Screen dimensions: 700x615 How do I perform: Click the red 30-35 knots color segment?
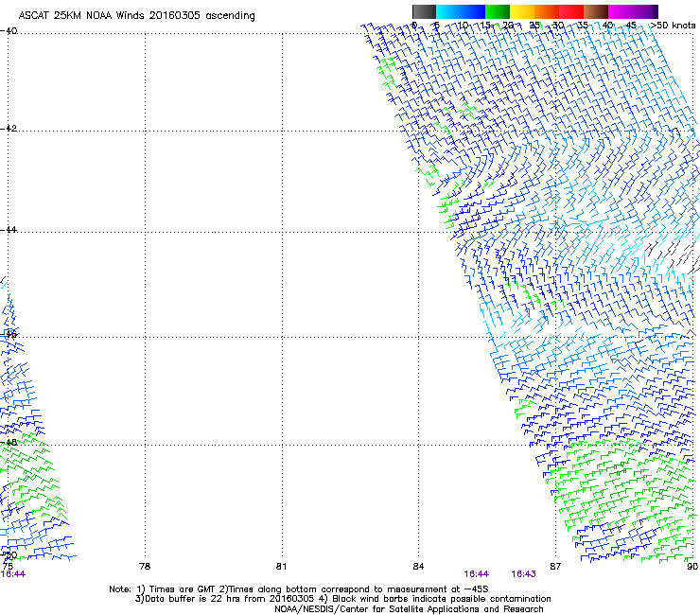coord(571,11)
